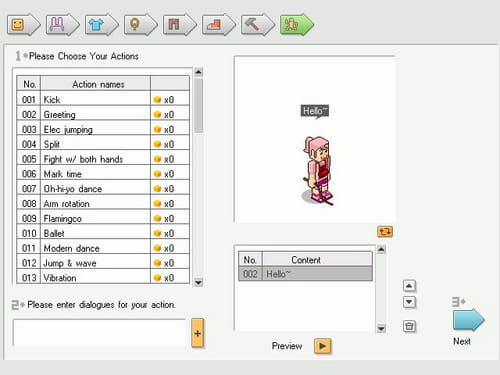Select the 002 Hello~ content row
The height and width of the screenshot is (375, 500).
pos(305,274)
